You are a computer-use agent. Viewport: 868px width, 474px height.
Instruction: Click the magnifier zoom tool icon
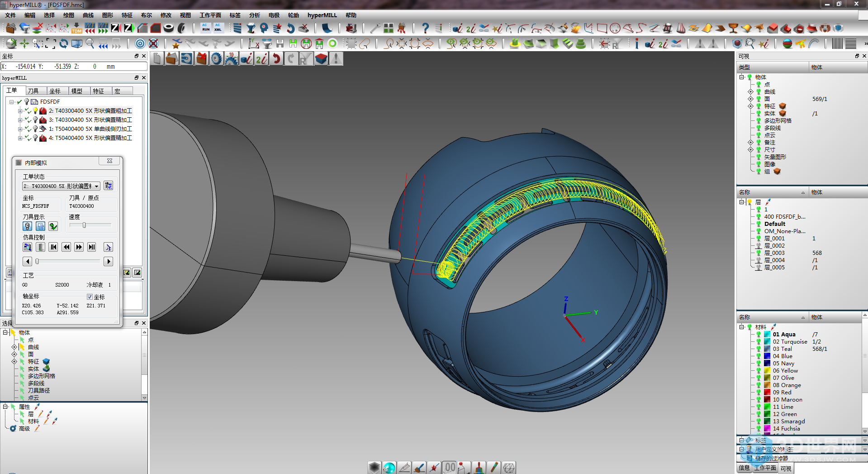pyautogui.click(x=90, y=43)
